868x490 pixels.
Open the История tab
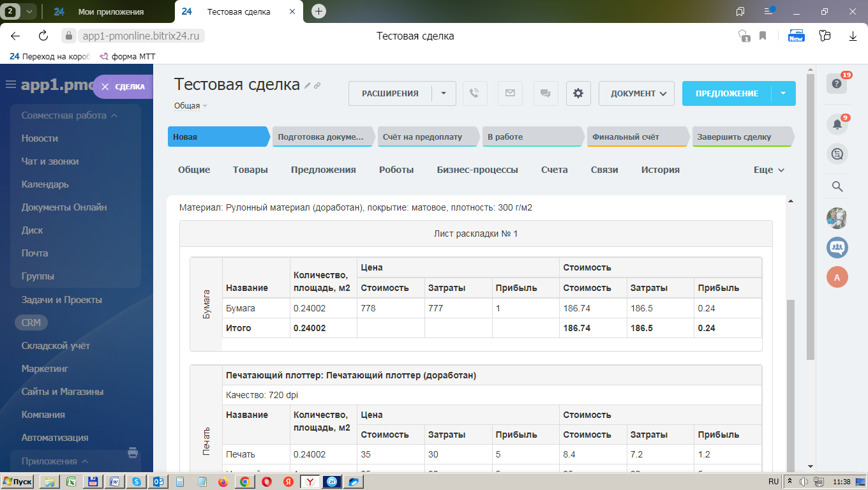pyautogui.click(x=661, y=170)
